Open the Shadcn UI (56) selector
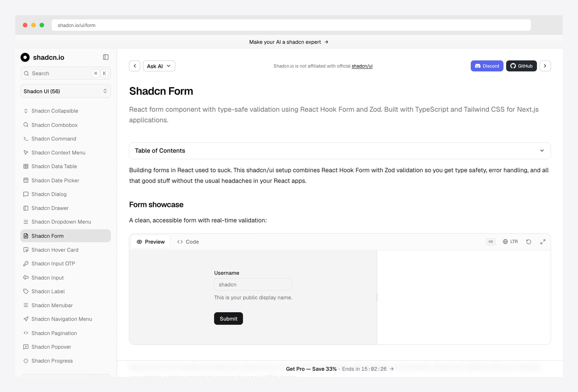This screenshot has height=392, width=578. (x=65, y=91)
